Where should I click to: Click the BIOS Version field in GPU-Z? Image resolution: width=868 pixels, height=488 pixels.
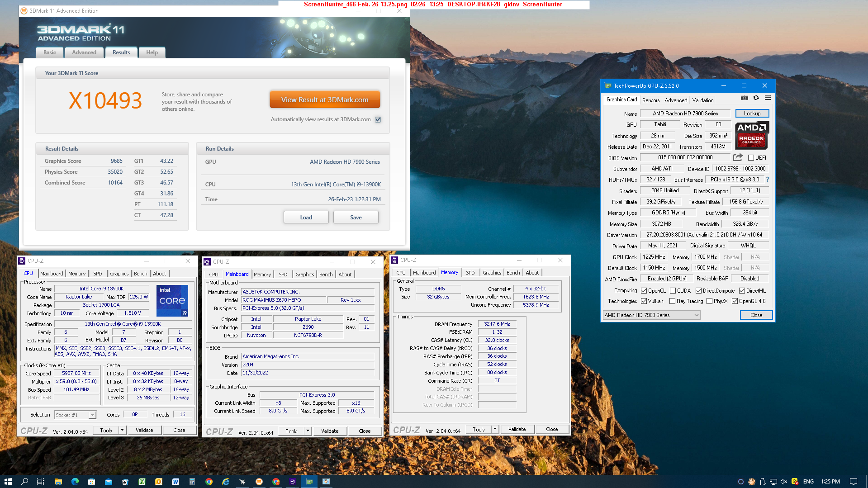685,157
